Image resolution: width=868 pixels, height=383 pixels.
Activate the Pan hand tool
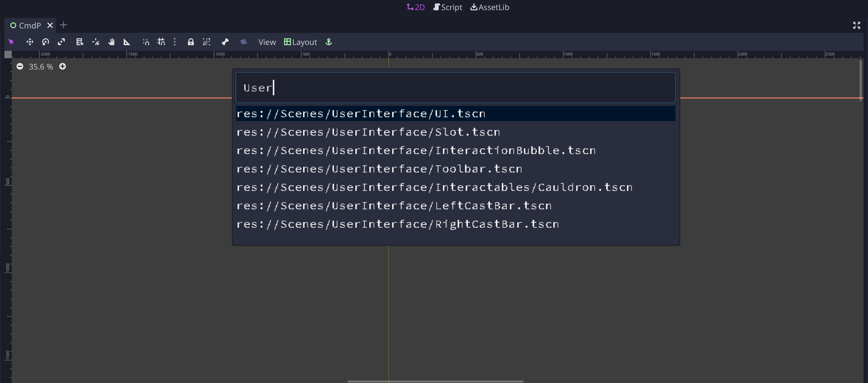tap(112, 42)
